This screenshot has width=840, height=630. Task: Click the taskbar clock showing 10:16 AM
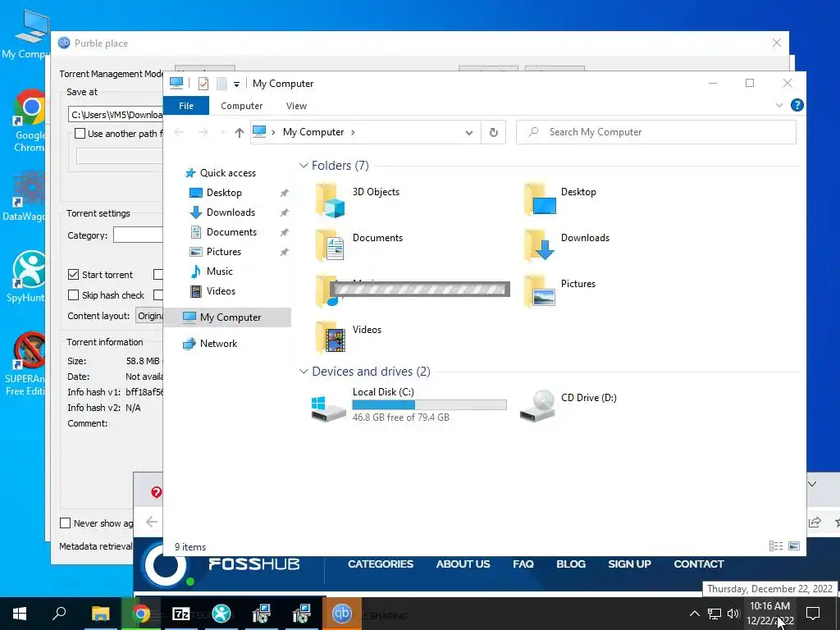[x=769, y=614]
